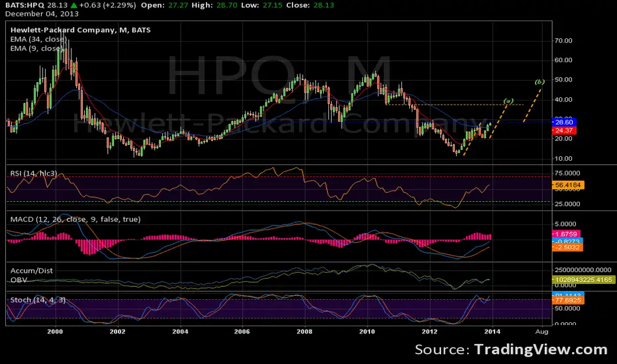
Task: Click the Low: 27.15 value
Action: pos(261,5)
